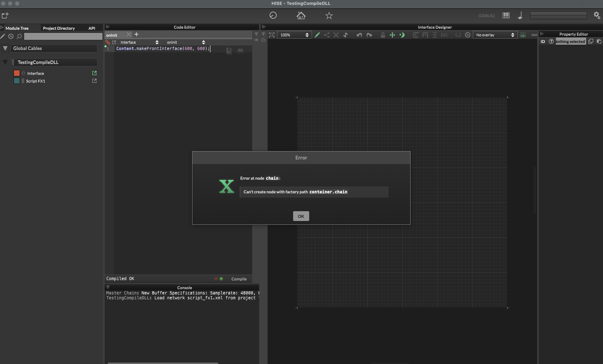Screen dimensions: 603x364
Task: Click the align-top icon in designer toolbar
Action: coord(425,35)
